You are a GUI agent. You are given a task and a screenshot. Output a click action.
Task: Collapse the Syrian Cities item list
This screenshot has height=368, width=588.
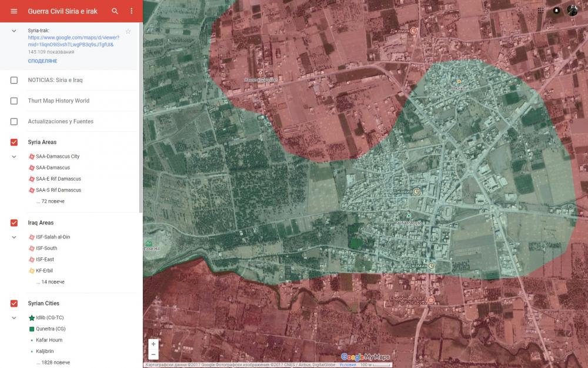tap(14, 318)
